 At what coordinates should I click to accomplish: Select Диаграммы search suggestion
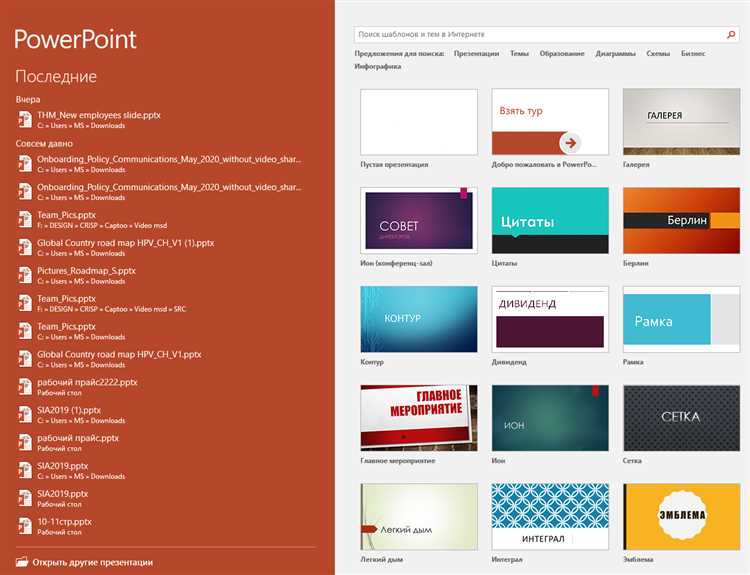pyautogui.click(x=616, y=54)
